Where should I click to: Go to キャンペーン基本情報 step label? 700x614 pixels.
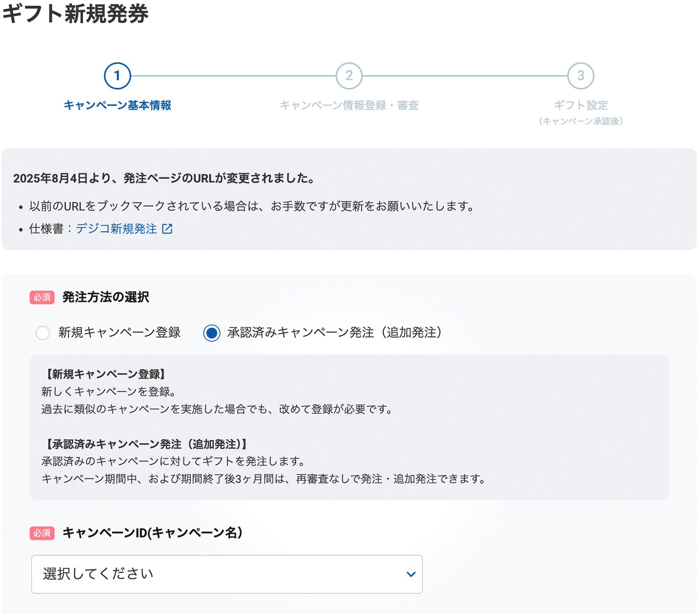117,105
